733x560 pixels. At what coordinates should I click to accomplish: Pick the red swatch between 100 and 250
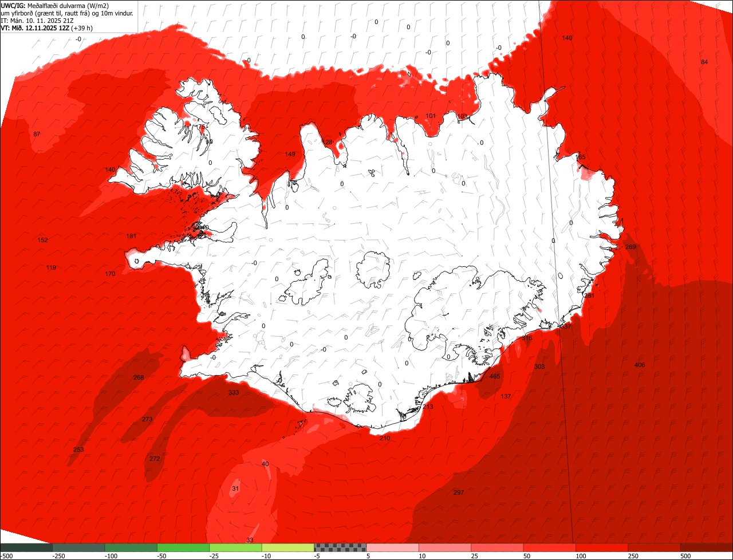coord(602,547)
